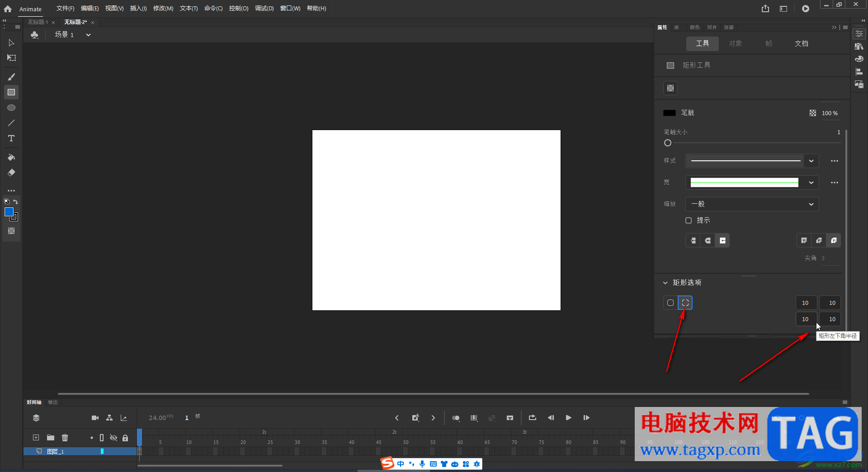Open the 修改(M) menu
The height and width of the screenshot is (472, 868).
[x=163, y=9]
